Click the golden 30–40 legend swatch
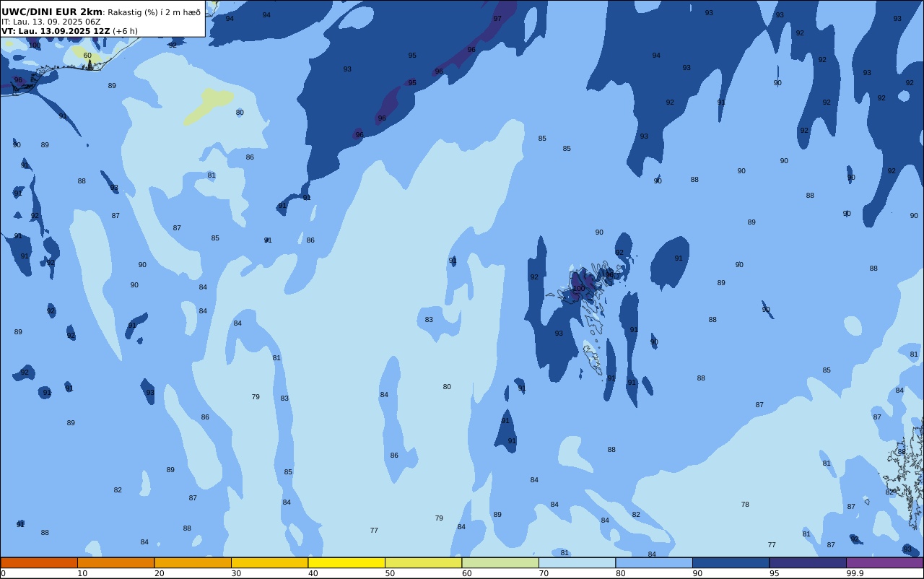Viewport: 924px width, 579px height. [269, 562]
